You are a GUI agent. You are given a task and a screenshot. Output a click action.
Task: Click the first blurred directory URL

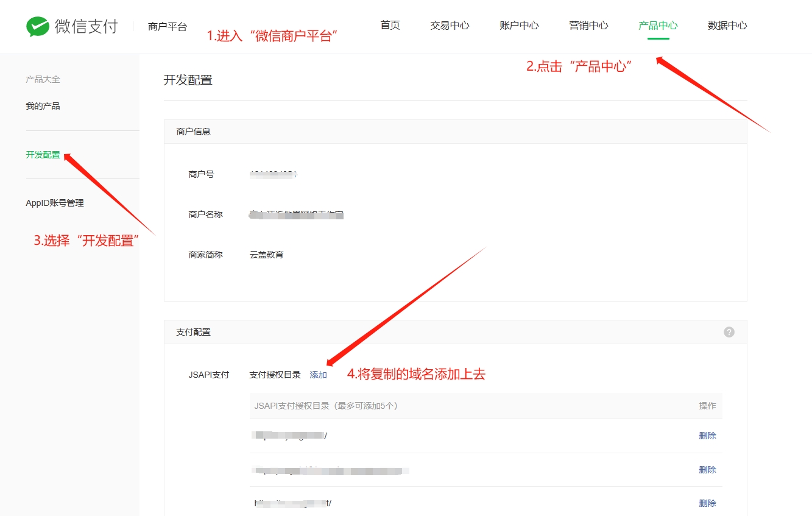[x=291, y=436]
